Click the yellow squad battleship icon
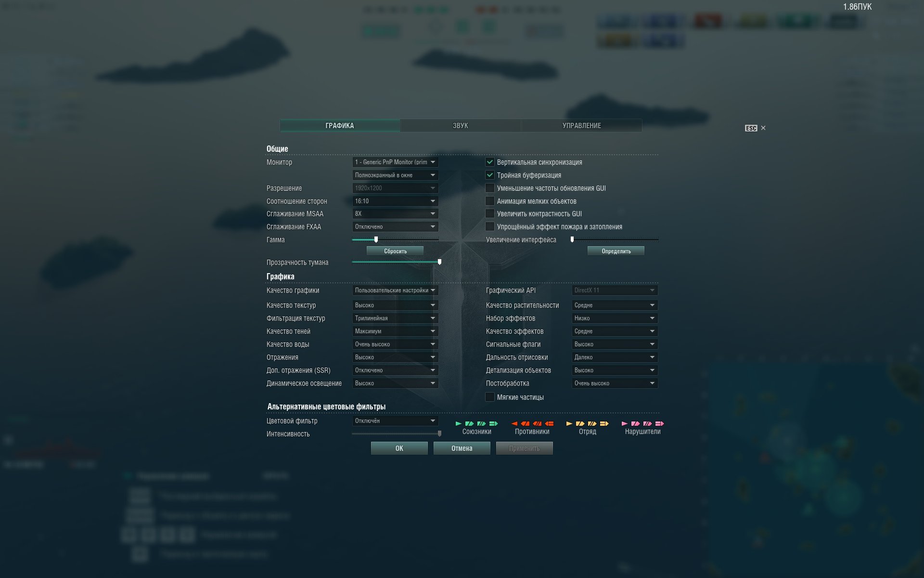924x578 pixels. [592, 424]
